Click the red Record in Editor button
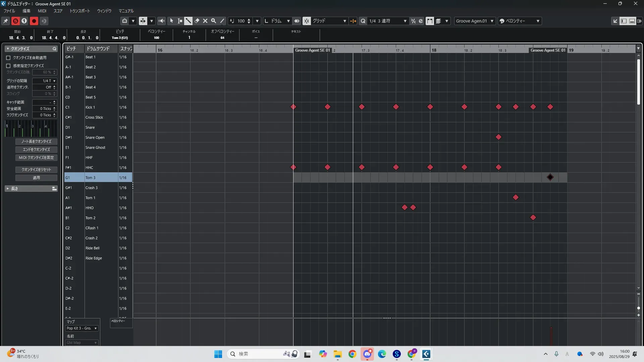Screen dimensions: 644x362 (x=34, y=21)
